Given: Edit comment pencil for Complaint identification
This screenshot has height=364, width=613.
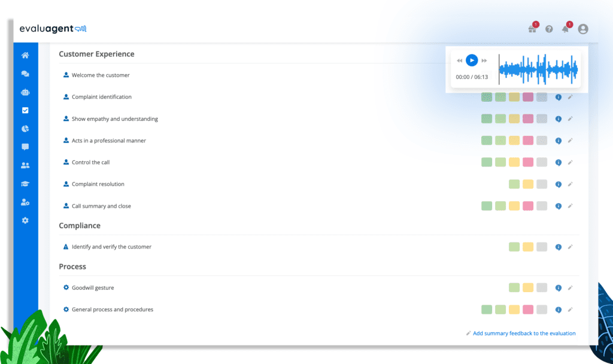Looking at the screenshot, I should point(570,97).
